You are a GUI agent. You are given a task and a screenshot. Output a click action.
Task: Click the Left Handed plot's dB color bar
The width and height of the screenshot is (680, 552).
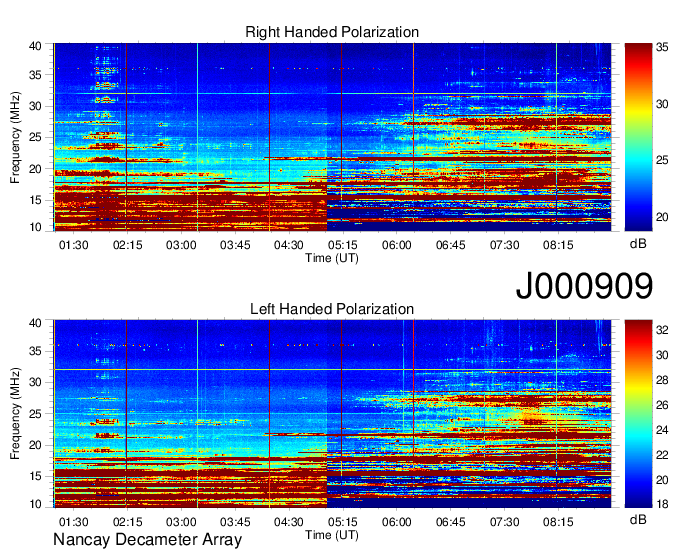(638, 414)
